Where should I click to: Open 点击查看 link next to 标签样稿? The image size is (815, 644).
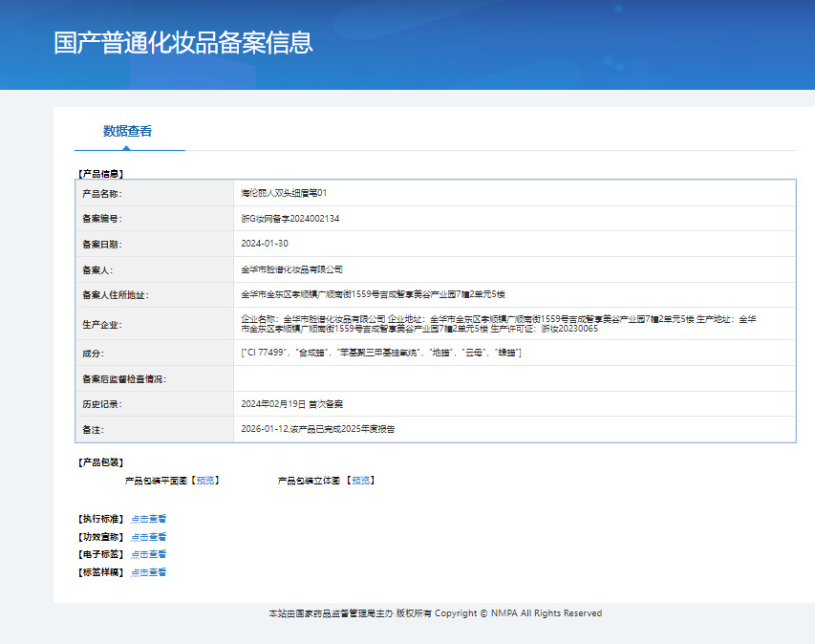(149, 572)
